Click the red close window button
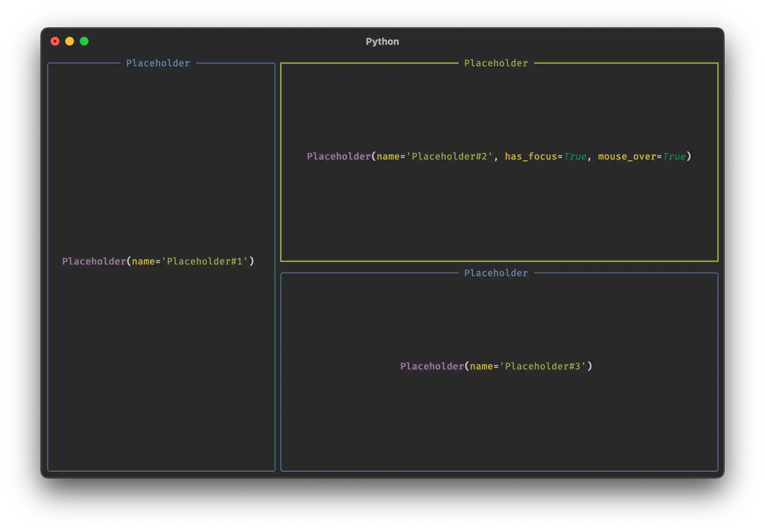 pos(55,42)
